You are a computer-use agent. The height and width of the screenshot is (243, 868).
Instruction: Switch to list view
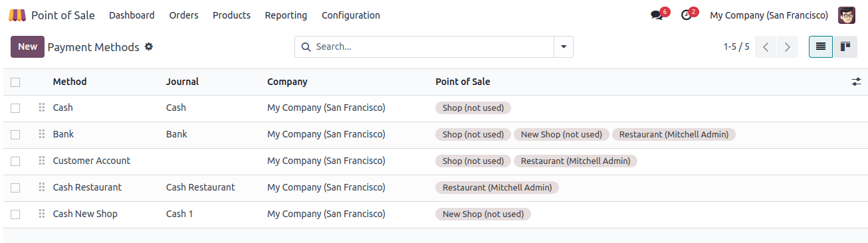[x=821, y=46]
